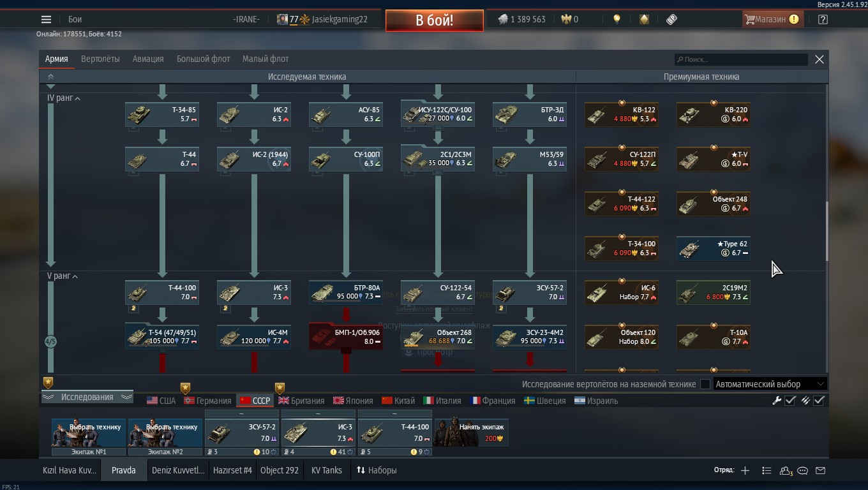Screen dimensions: 868x490
Task: Open the contacts/friends icon
Action: click(786, 470)
